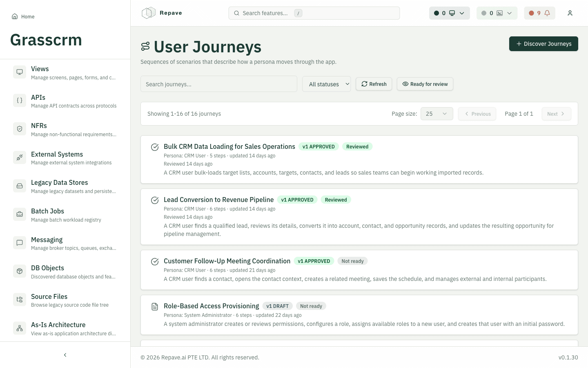This screenshot has height=368, width=588.
Task: Click the monitor icon in top bar
Action: click(452, 13)
